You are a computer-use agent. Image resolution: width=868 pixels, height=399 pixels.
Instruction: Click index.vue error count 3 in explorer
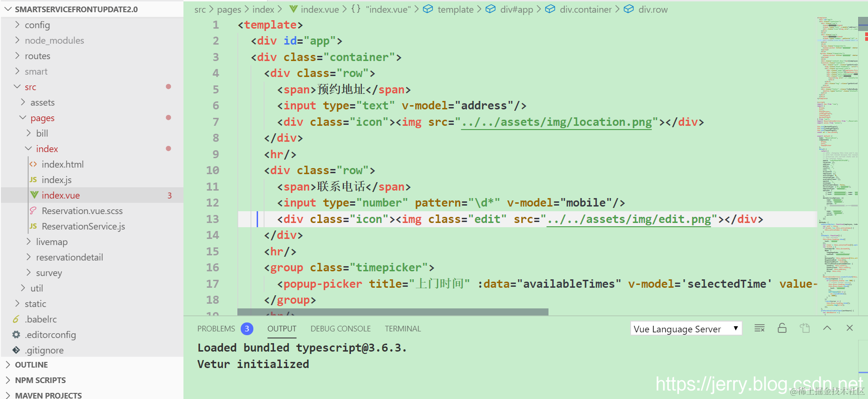click(169, 195)
